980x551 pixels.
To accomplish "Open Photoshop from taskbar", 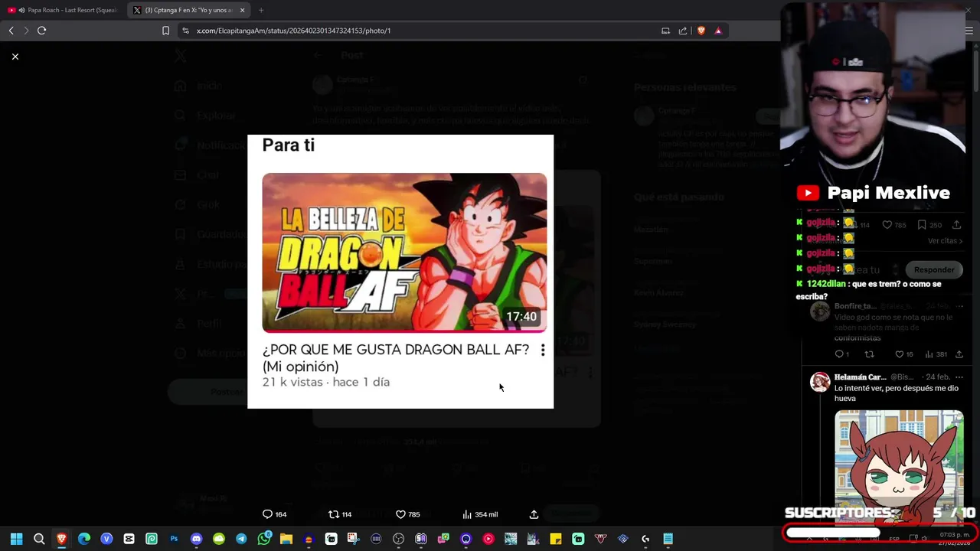I will pos(174,539).
